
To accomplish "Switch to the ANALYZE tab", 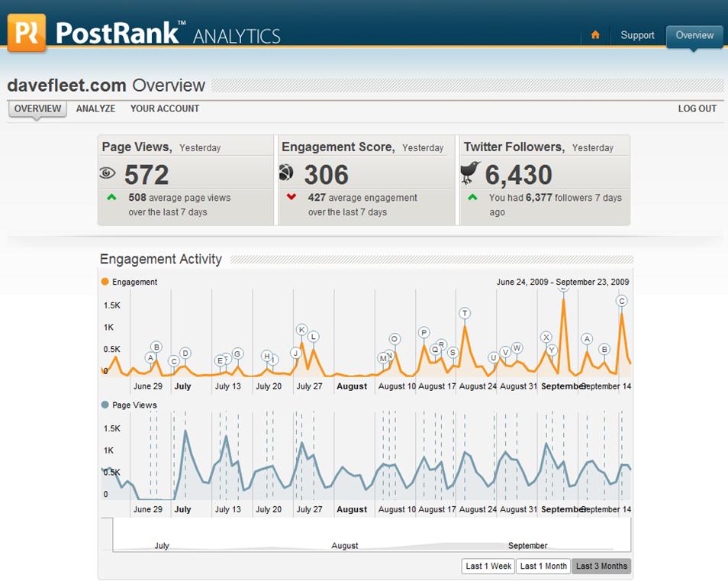I will (95, 108).
